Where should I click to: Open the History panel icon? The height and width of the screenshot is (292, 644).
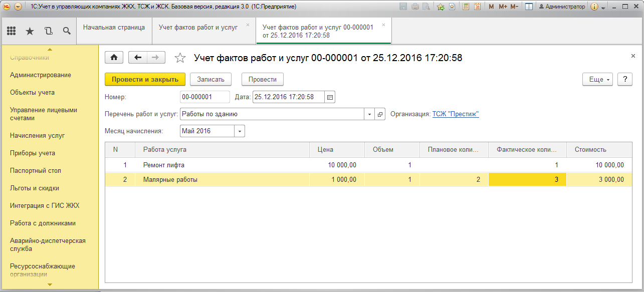click(48, 31)
